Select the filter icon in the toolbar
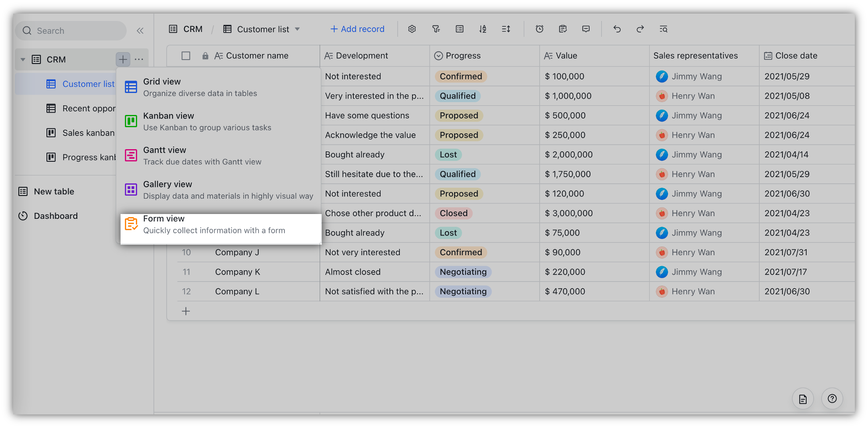 click(436, 29)
